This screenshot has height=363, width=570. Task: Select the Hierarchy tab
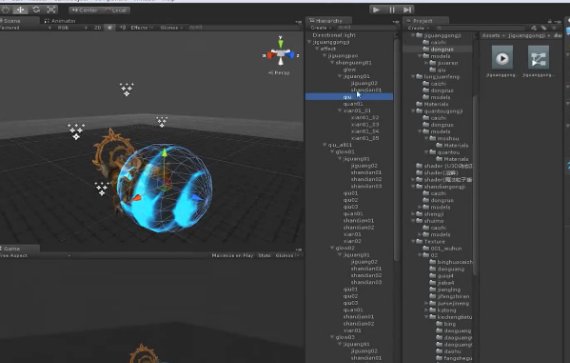(x=329, y=21)
